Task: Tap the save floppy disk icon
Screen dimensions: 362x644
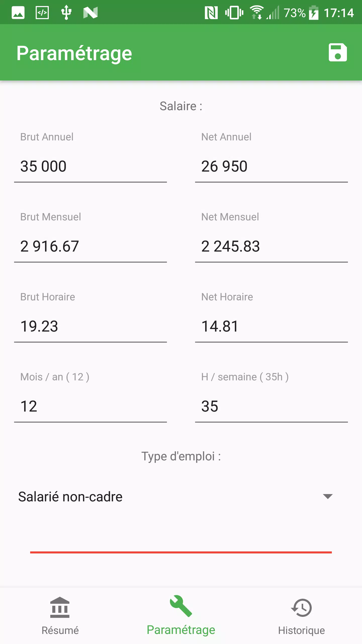Action: (338, 53)
